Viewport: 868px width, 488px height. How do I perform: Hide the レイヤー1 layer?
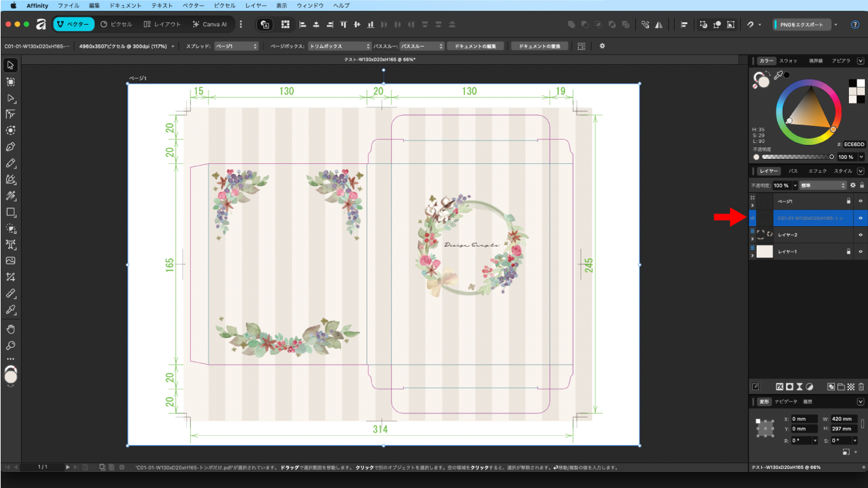(861, 252)
